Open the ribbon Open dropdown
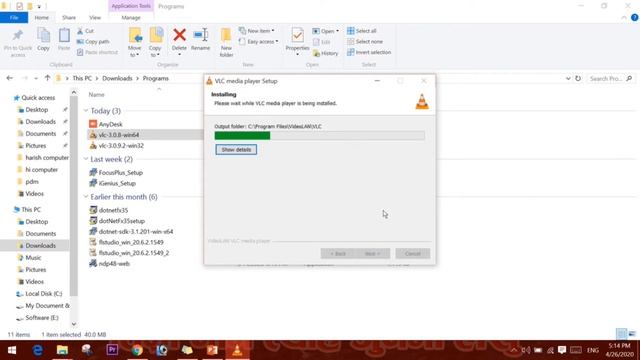640x360 pixels. [326, 31]
